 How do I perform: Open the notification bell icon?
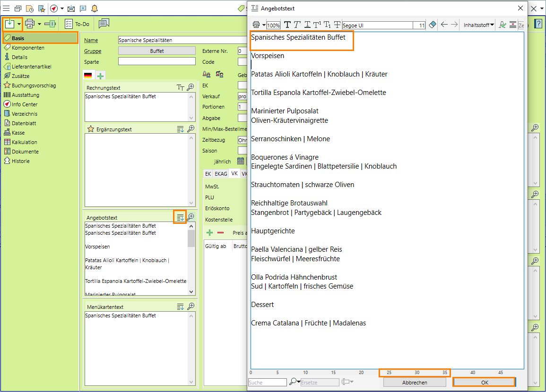pos(95,9)
